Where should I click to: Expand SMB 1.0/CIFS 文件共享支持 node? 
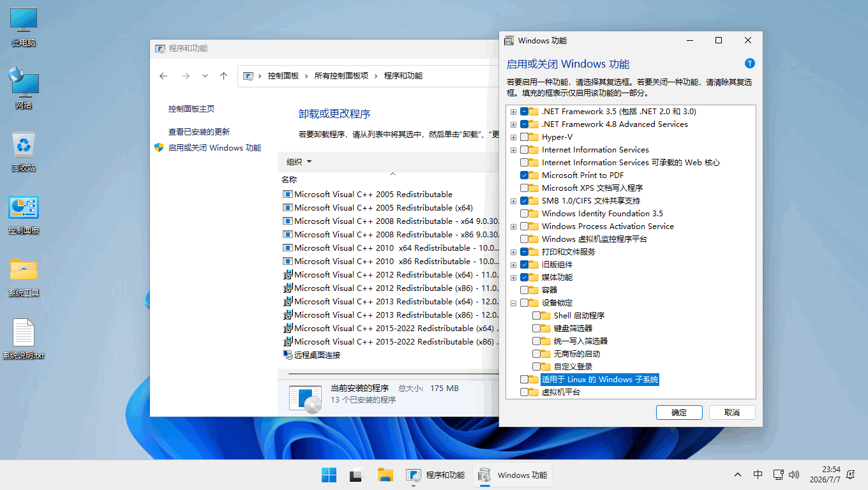tap(513, 201)
